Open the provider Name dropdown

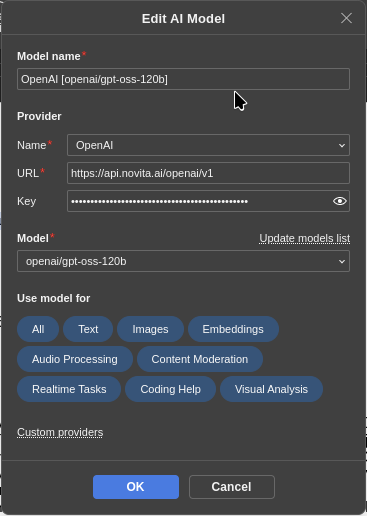(x=208, y=145)
